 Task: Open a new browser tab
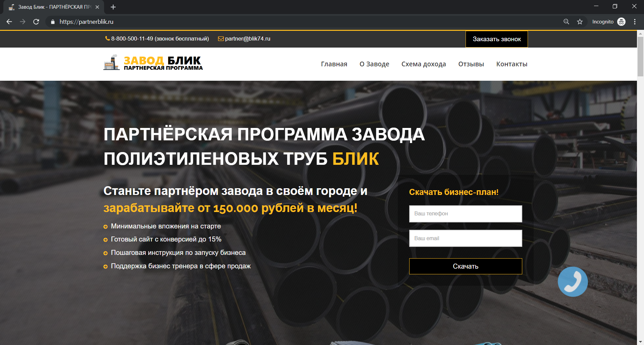[113, 7]
